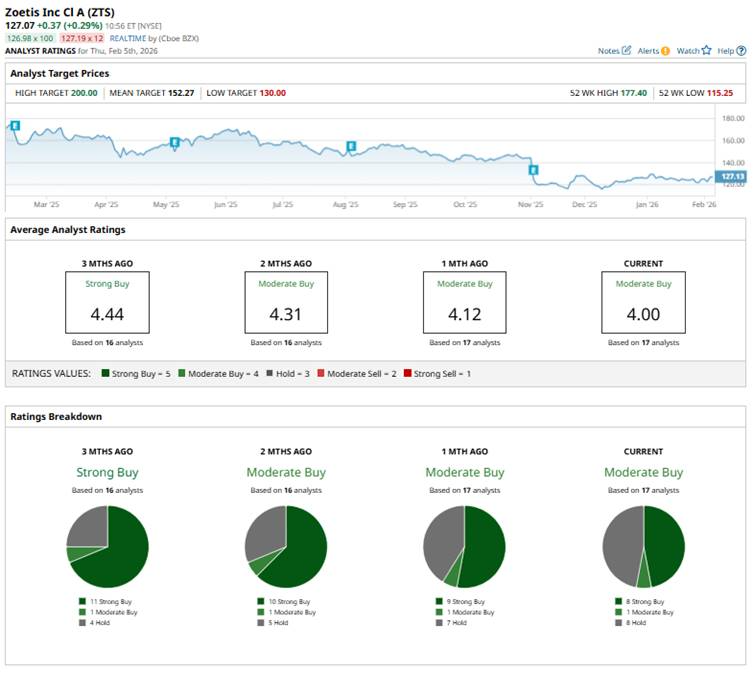Click the Watch star icon

706,50
